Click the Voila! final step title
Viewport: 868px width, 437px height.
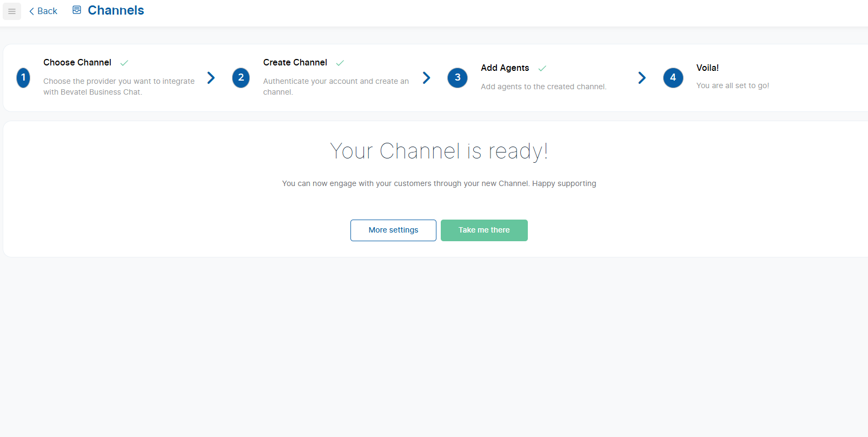pyautogui.click(x=707, y=68)
